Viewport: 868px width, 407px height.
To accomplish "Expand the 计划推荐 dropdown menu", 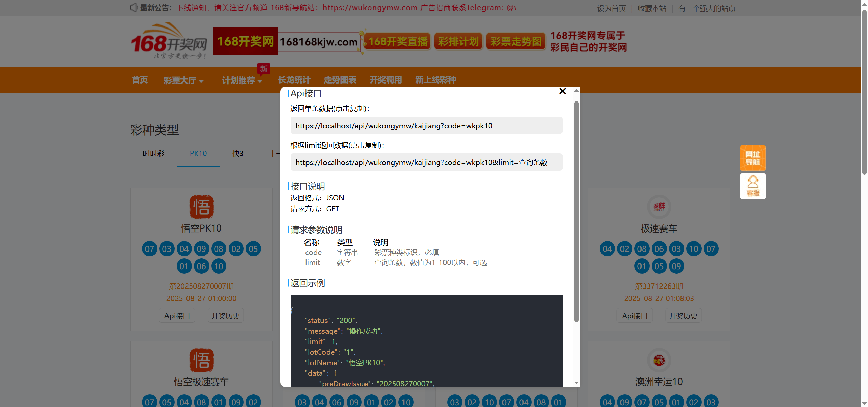I will coord(242,80).
